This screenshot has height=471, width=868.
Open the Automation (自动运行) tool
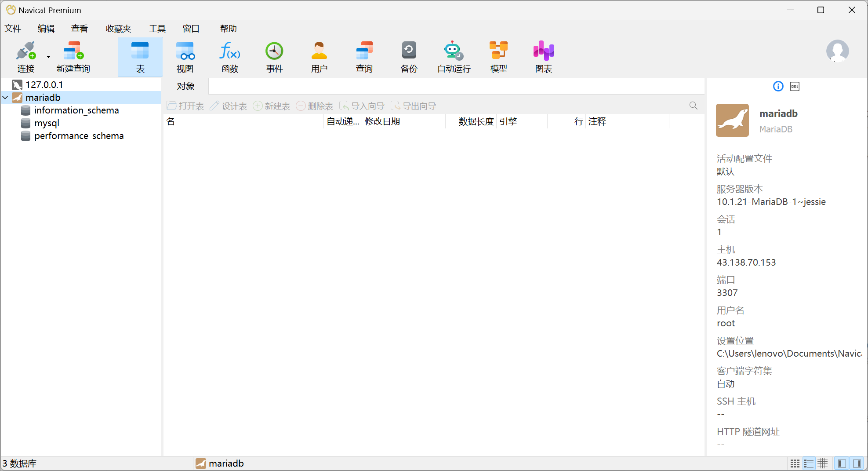point(454,57)
